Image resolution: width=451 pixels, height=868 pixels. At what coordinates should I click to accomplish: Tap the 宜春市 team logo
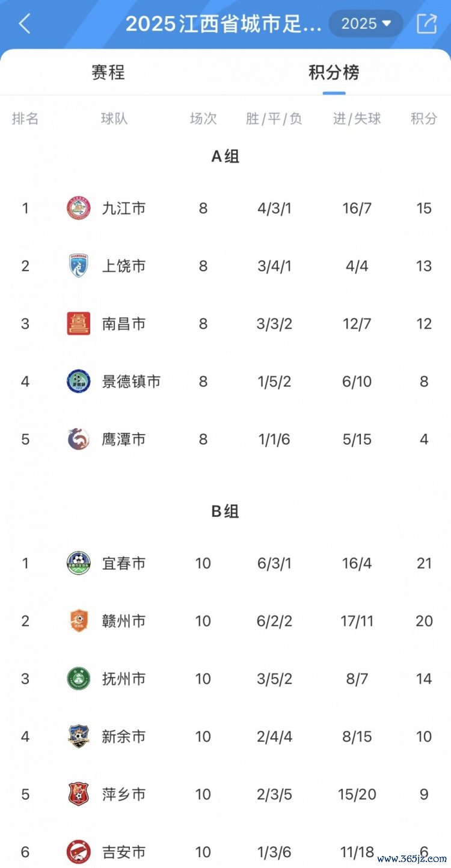(x=78, y=563)
